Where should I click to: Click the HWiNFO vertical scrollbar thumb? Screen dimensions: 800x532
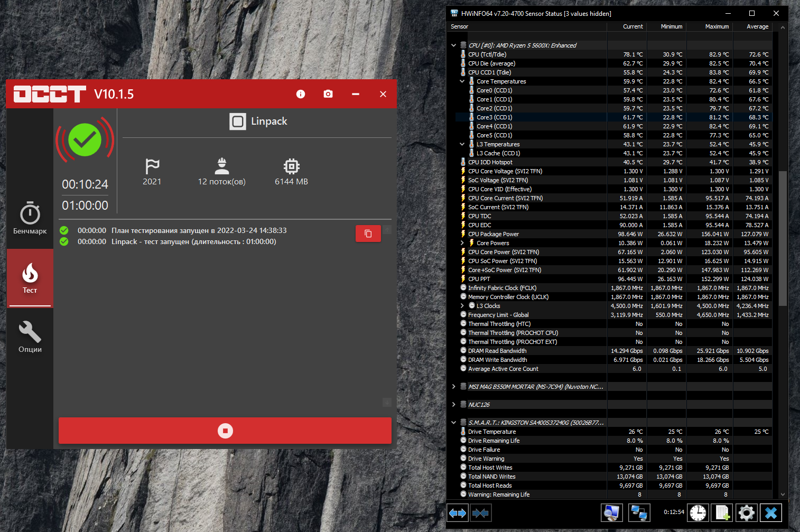(783, 238)
